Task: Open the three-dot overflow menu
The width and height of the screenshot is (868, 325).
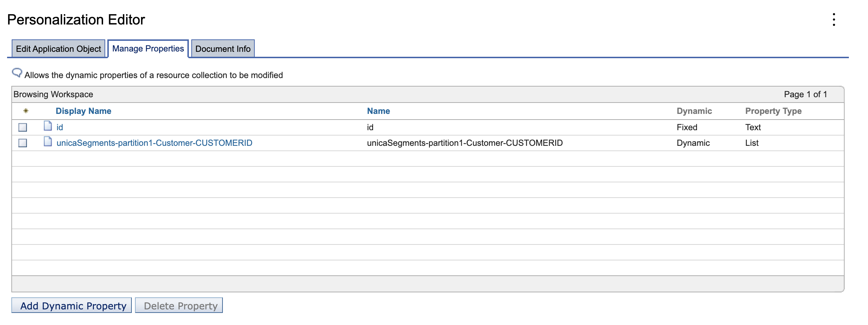Action: 834,20
